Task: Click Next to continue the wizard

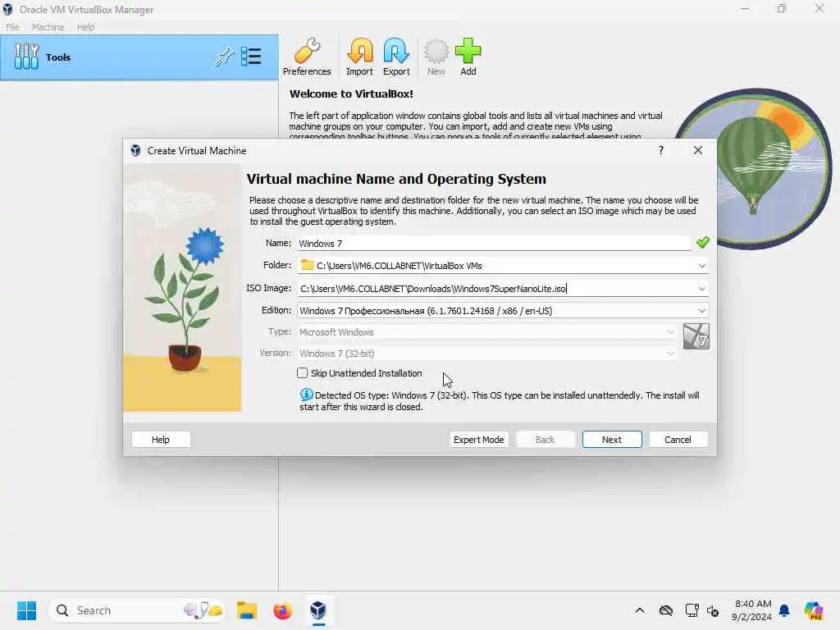Action: 612,440
